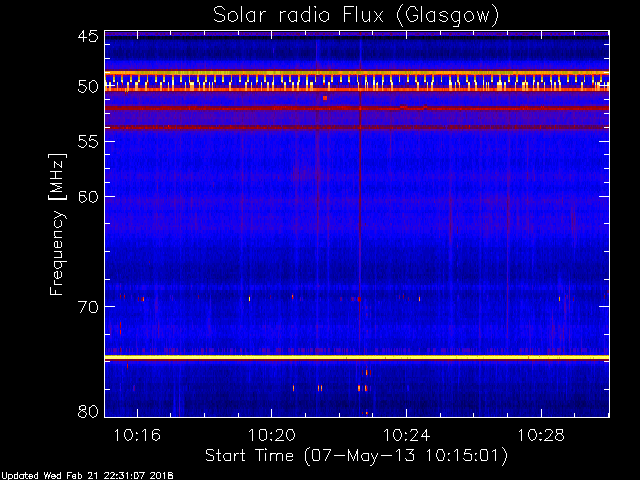
Task: Click the 'Solar radio Flux (Glasgow)' title
Action: (x=356, y=15)
